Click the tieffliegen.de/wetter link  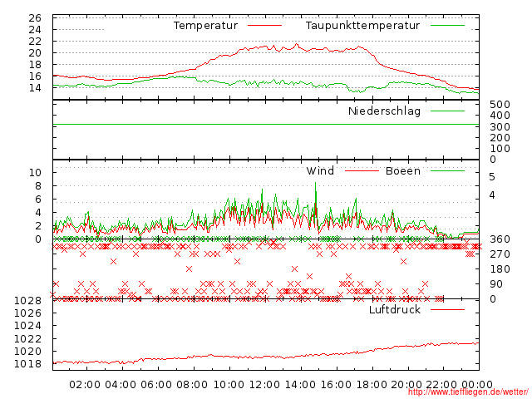(468, 392)
